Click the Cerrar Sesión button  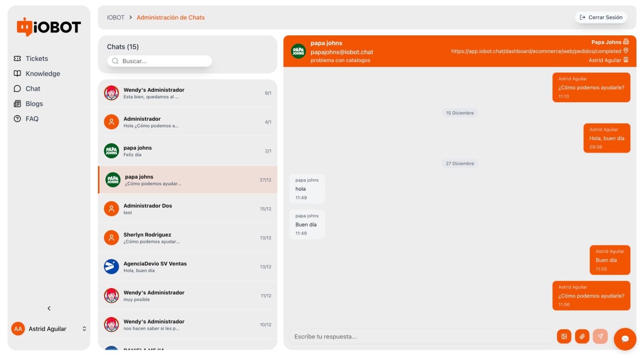coord(601,17)
